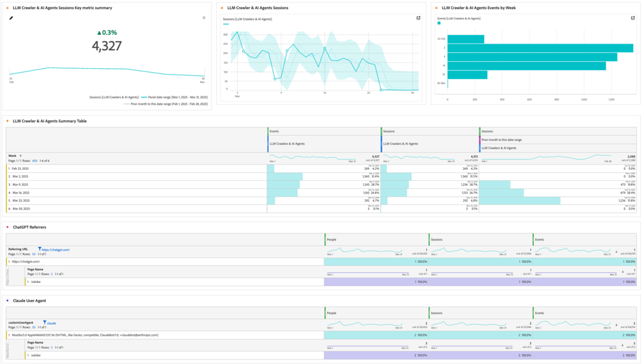Viewport: 642px width, 364px height.
Task: Toggle the Events series legend in the bar chart
Action: click(439, 23)
